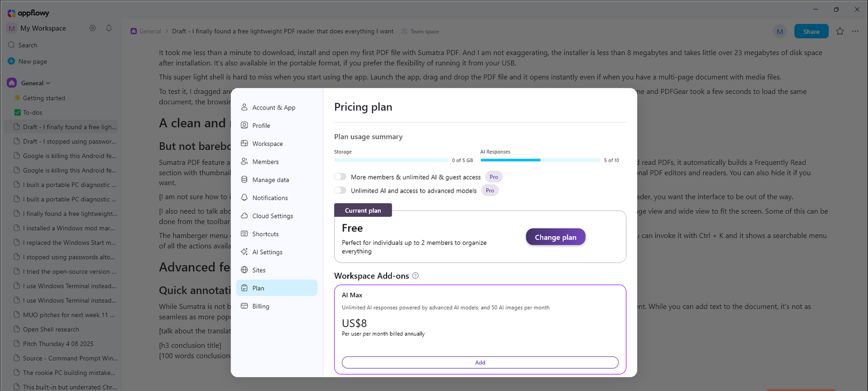The width and height of the screenshot is (868, 391).
Task: Click the Search magnifier in sidebar
Action: click(x=12, y=45)
